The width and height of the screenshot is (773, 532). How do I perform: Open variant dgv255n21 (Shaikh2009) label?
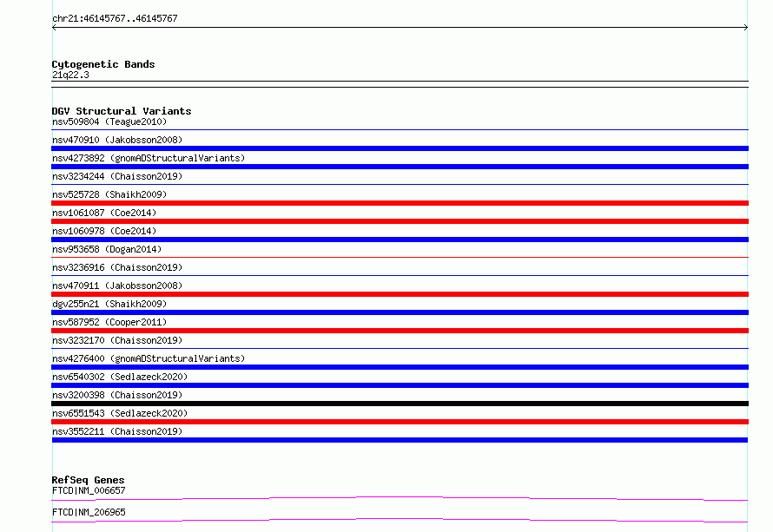coord(109,304)
